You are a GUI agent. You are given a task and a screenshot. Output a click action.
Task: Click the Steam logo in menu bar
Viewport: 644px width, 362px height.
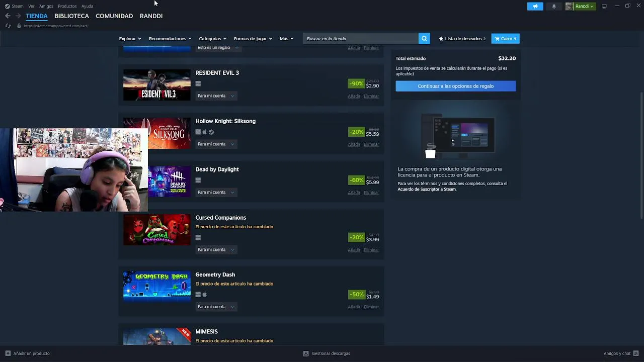click(7, 6)
